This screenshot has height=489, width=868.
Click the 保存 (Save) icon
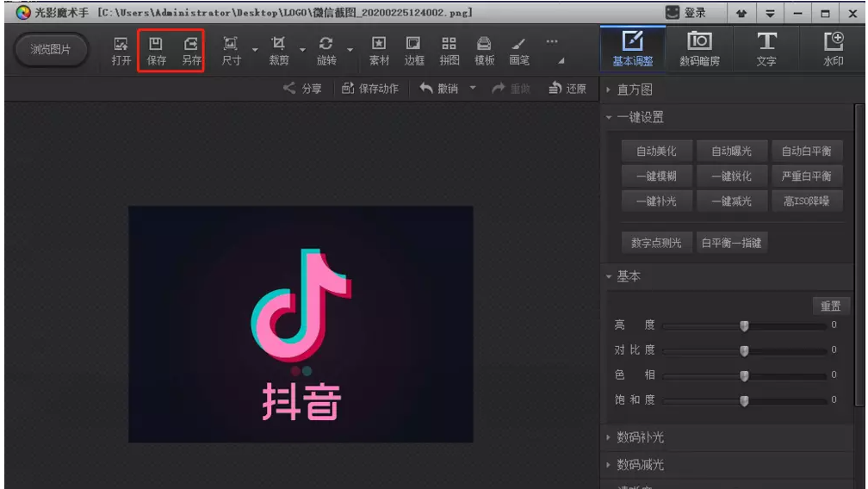156,50
